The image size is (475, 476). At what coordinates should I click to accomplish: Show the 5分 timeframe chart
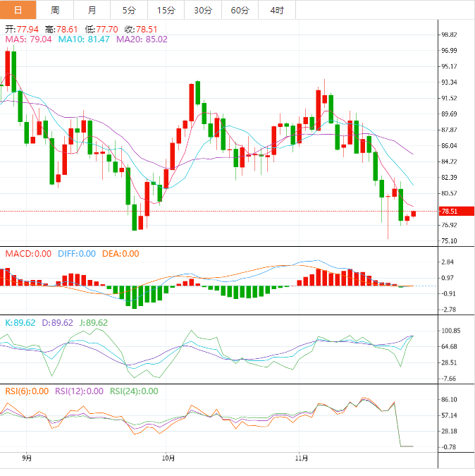tap(129, 10)
